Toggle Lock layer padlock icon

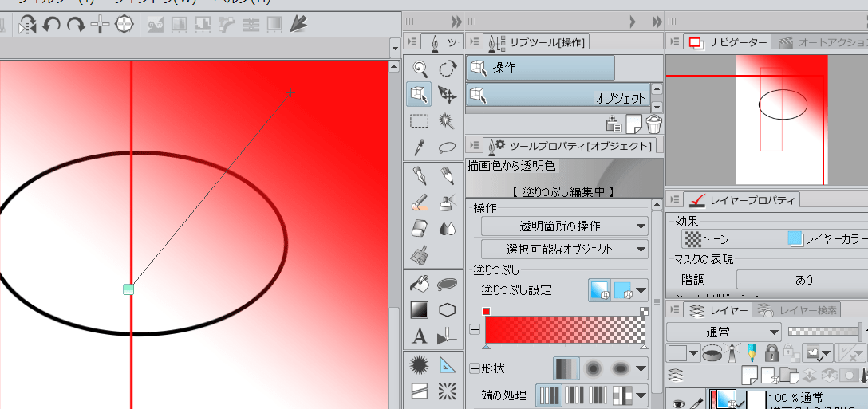point(771,352)
